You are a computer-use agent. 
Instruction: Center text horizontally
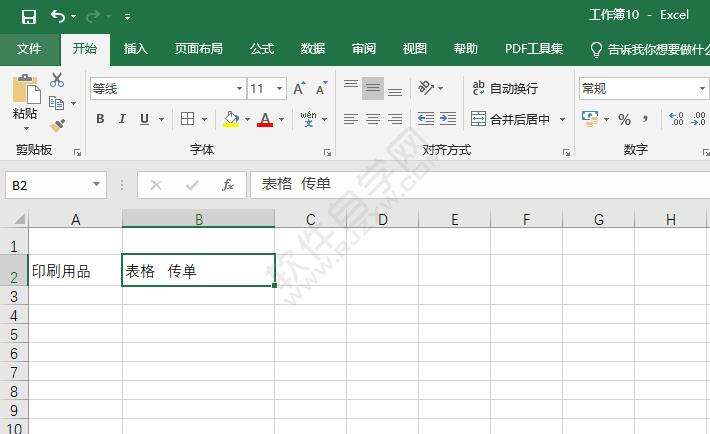(373, 119)
